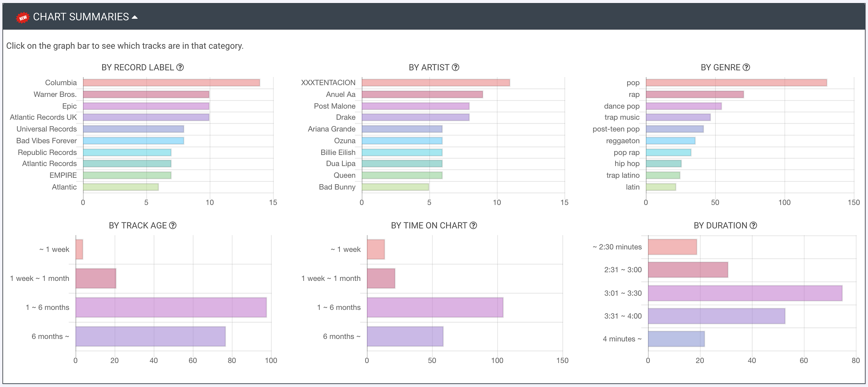Select the ~ 1 week time on chart bar
This screenshot has width=868, height=387.
point(375,249)
